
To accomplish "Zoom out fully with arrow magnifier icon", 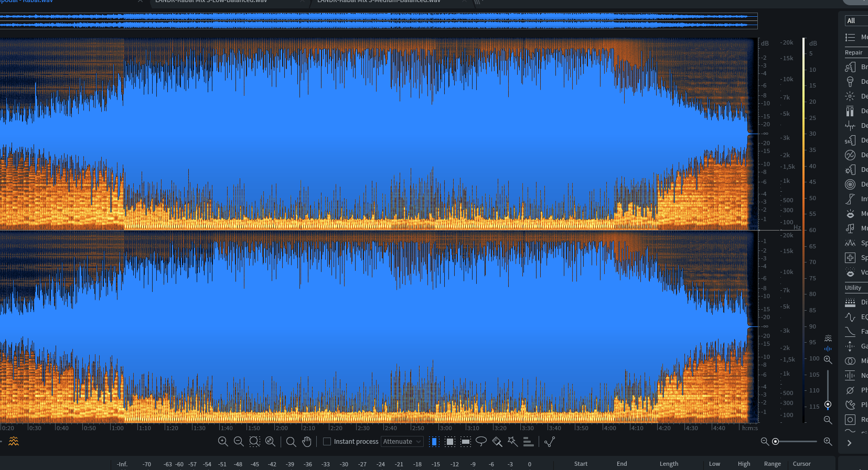I will [270, 442].
